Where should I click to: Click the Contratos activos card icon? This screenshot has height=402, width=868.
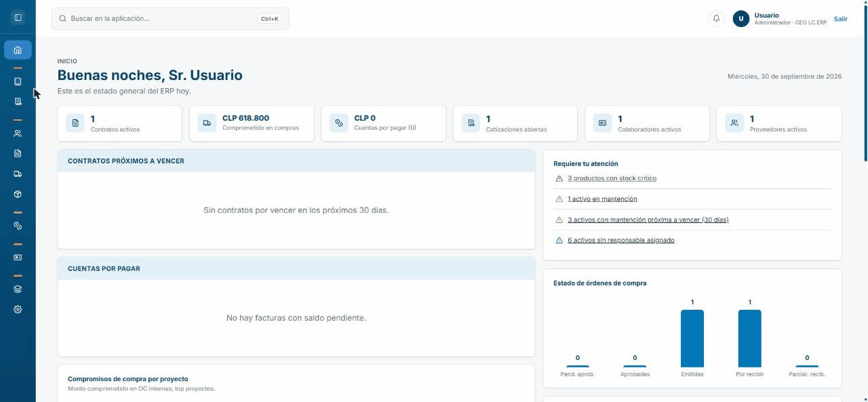click(x=75, y=123)
